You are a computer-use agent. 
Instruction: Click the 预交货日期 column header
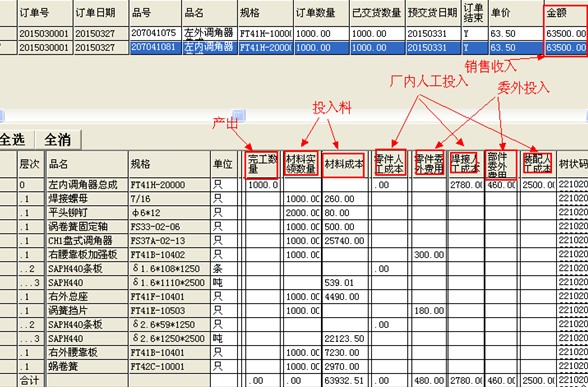(433, 13)
